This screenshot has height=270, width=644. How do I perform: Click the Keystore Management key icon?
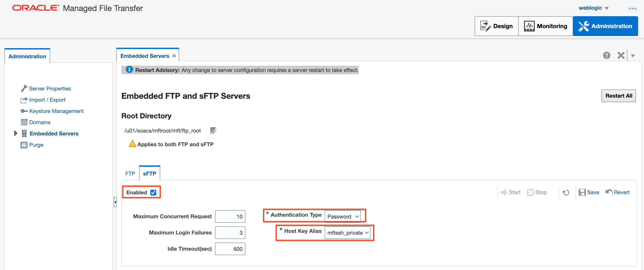point(24,111)
